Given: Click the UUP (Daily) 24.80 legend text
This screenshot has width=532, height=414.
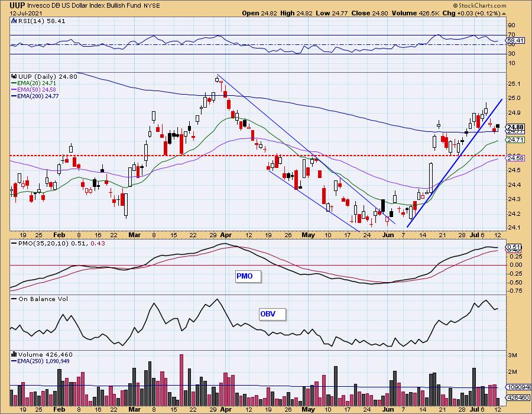Looking at the screenshot, I should (48, 77).
